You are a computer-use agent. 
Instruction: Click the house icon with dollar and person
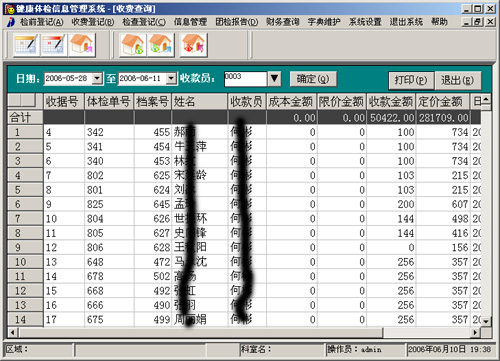[161, 45]
